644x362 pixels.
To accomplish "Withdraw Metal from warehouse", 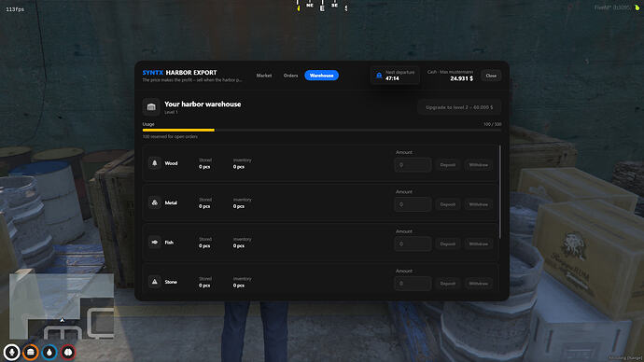I will point(479,204).
